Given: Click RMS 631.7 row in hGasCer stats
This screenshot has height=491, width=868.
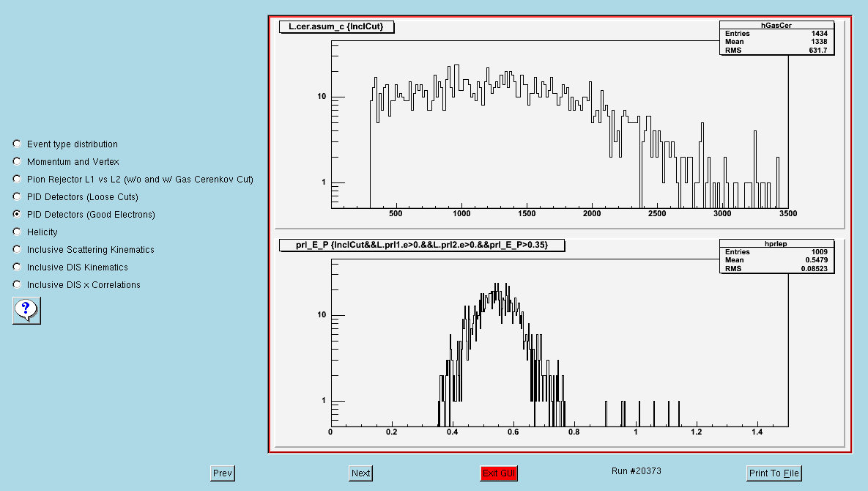Looking at the screenshot, I should pyautogui.click(x=776, y=51).
